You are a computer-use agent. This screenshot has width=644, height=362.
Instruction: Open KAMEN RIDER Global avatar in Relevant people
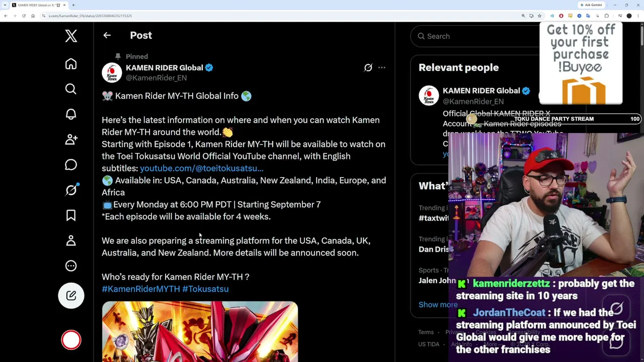pos(429,96)
